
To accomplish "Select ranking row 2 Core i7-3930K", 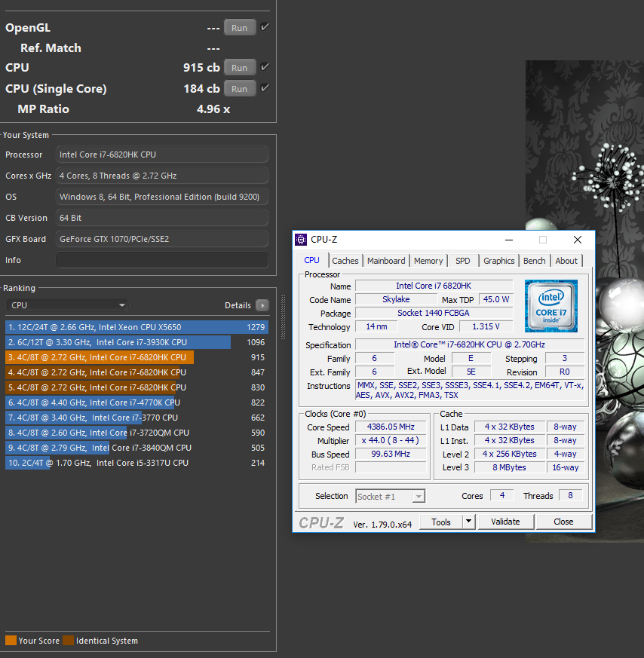I will [136, 342].
